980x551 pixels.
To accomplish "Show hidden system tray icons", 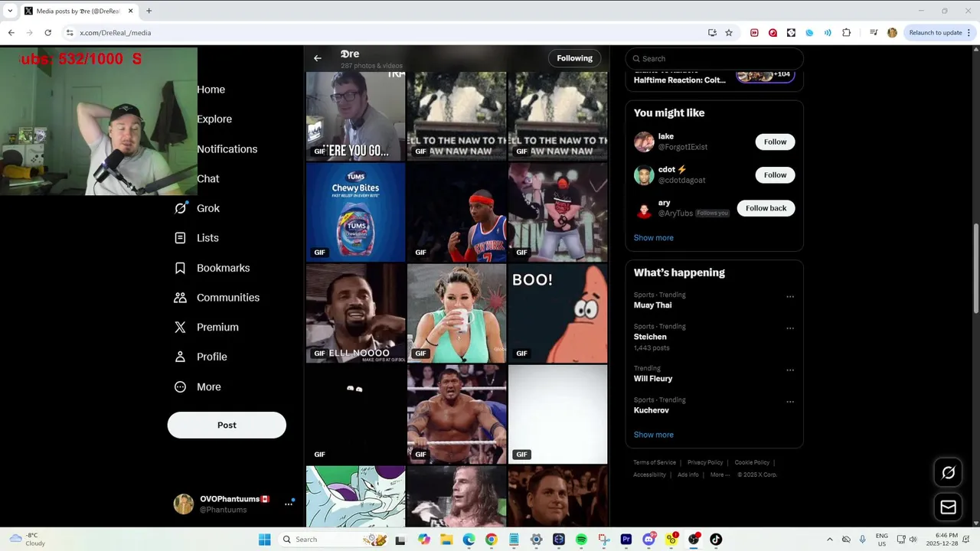I will pyautogui.click(x=829, y=540).
